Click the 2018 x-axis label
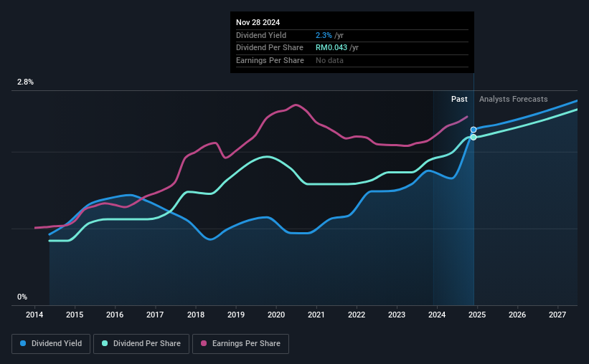 tap(196, 315)
